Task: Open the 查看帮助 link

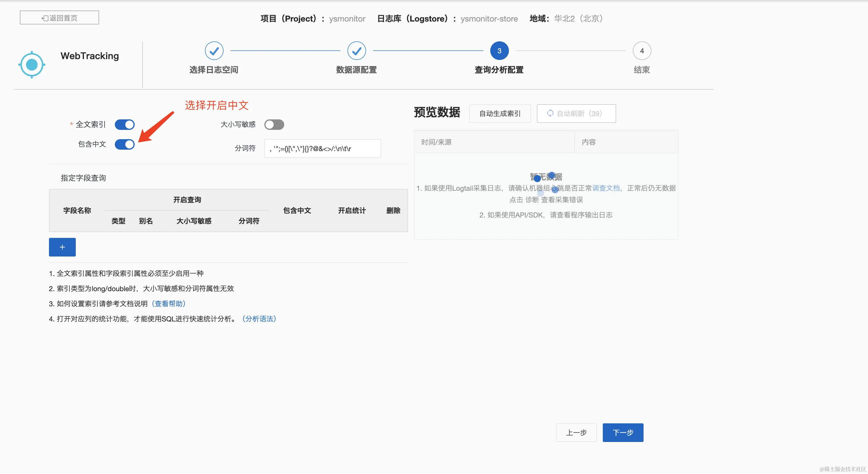Action: (169, 304)
